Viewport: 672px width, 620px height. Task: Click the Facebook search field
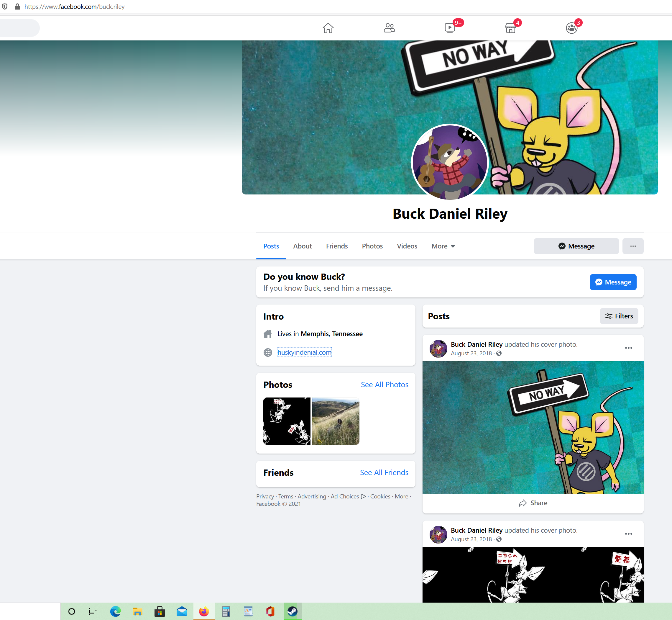[19, 28]
